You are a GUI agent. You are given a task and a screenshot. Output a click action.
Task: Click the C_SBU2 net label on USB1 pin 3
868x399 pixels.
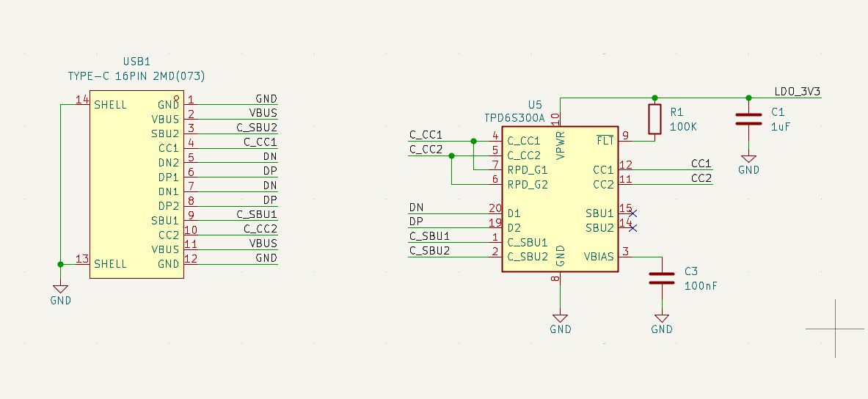click(257, 127)
